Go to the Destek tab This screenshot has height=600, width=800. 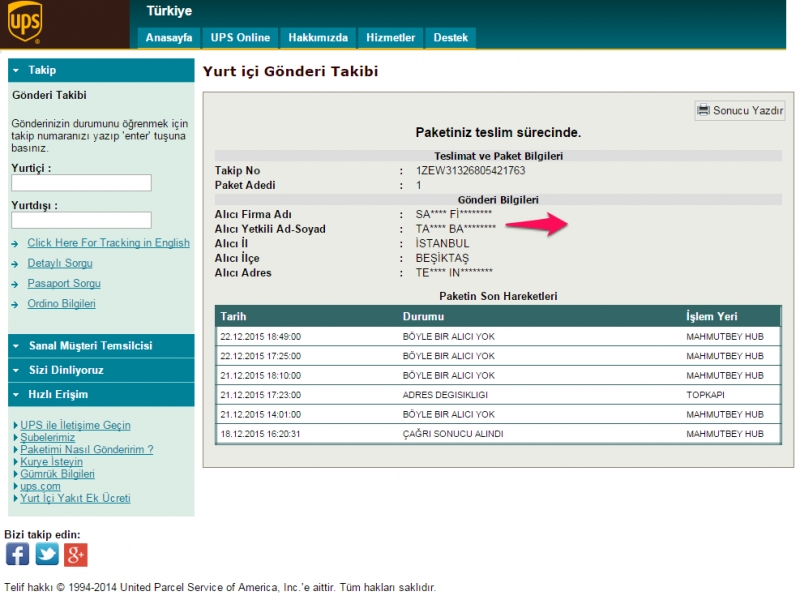tap(451, 38)
